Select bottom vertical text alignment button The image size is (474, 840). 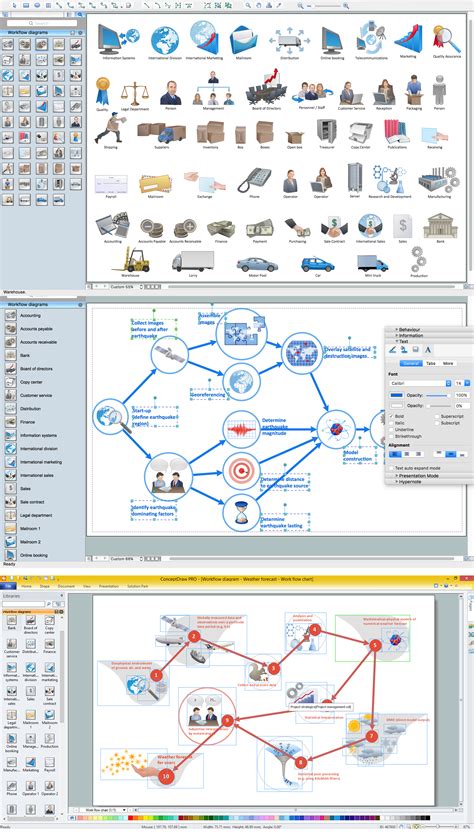[463, 454]
